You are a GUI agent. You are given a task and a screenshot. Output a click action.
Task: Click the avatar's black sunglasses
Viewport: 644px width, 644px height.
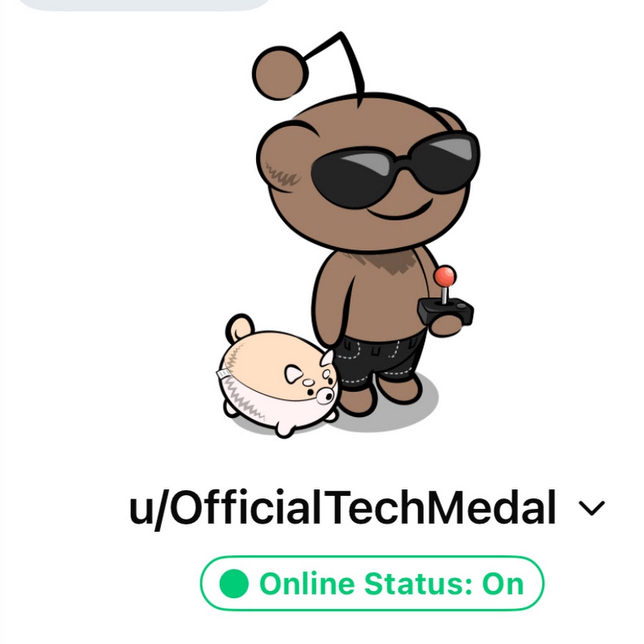395,168
